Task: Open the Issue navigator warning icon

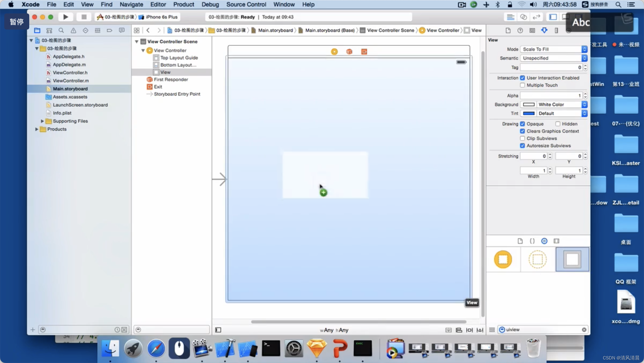Action: pyautogui.click(x=73, y=30)
